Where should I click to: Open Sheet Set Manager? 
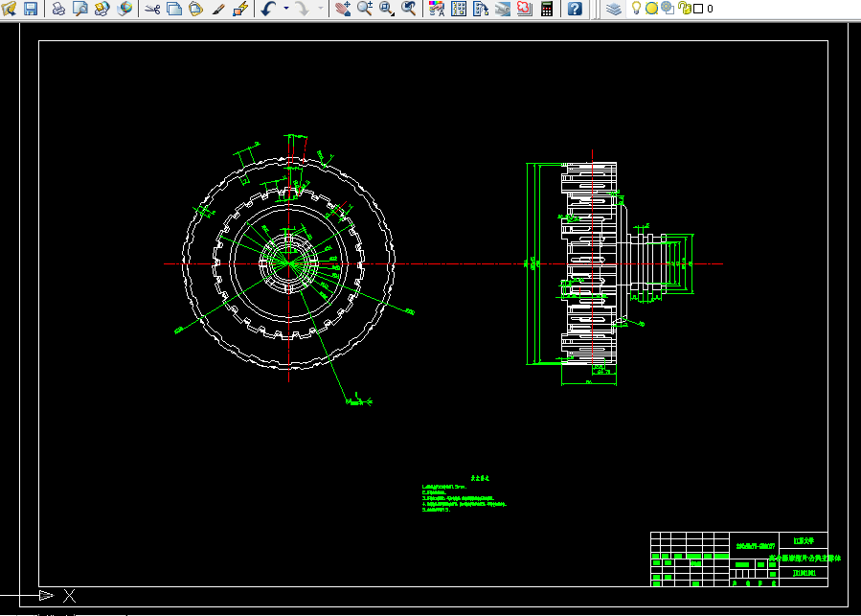click(x=503, y=9)
